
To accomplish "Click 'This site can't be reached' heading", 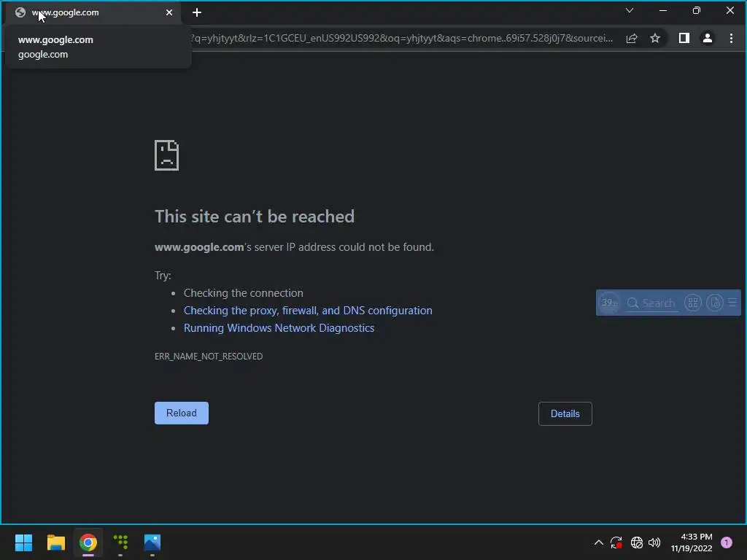I will tap(255, 217).
